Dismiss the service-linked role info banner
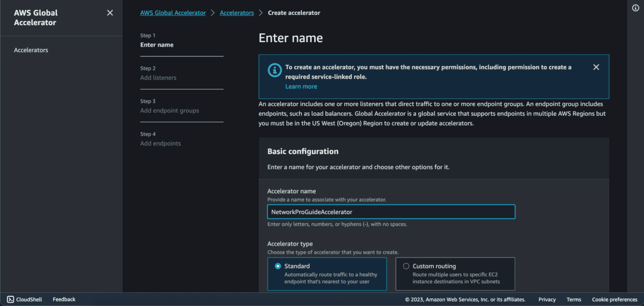The image size is (644, 306). coord(596,67)
